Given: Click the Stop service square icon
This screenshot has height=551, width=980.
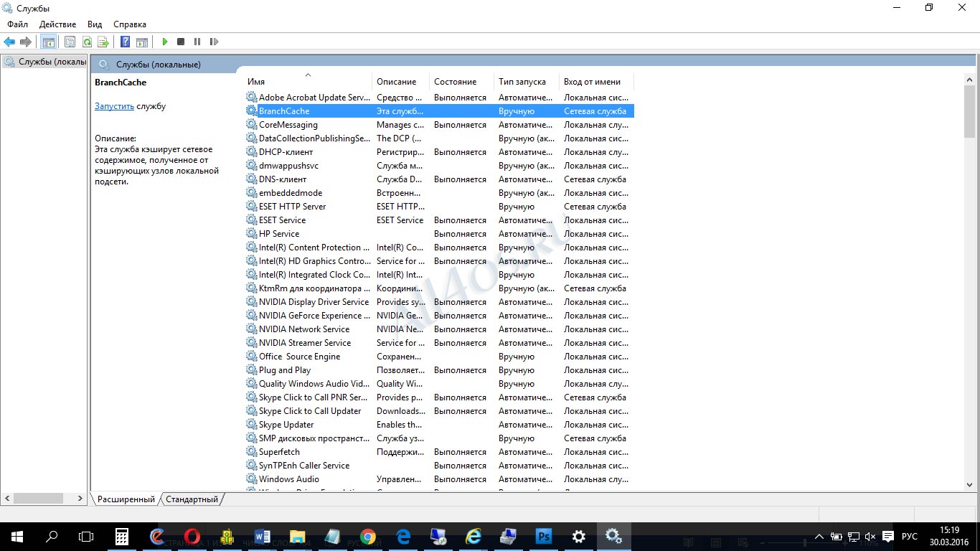Looking at the screenshot, I should 181,42.
